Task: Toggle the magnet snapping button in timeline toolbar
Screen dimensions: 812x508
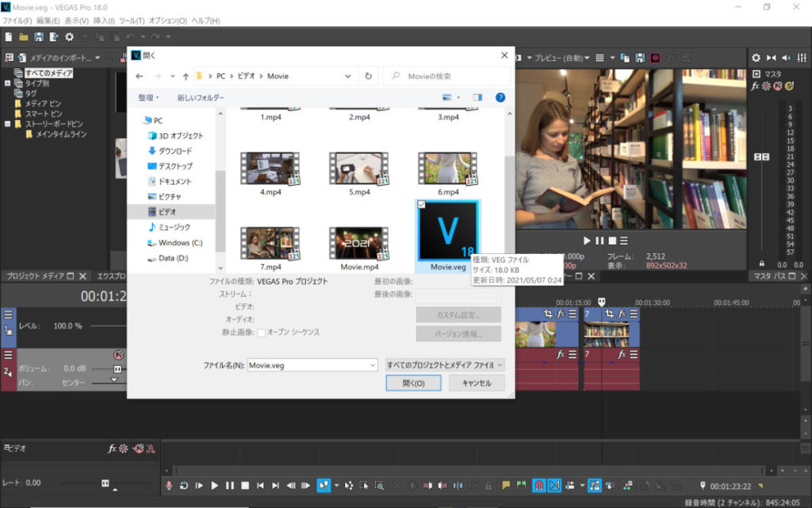Action: pyautogui.click(x=538, y=485)
